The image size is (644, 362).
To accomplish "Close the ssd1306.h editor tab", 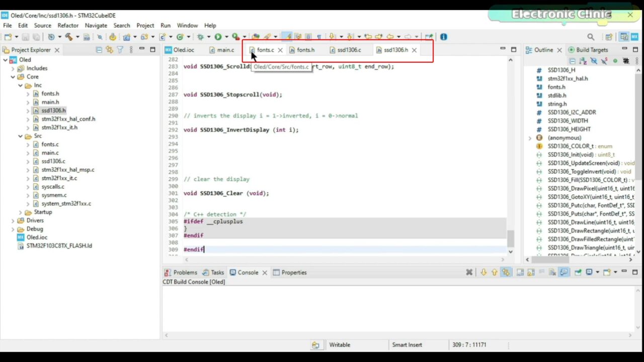I will click(x=414, y=50).
